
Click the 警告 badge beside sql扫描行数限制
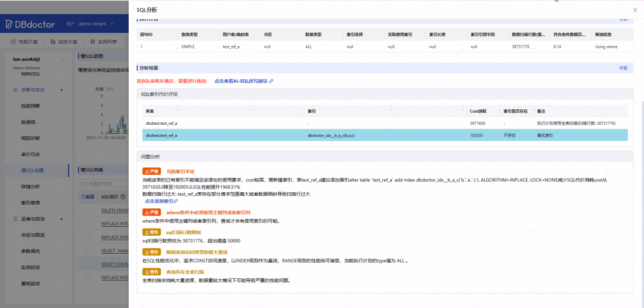(151, 232)
